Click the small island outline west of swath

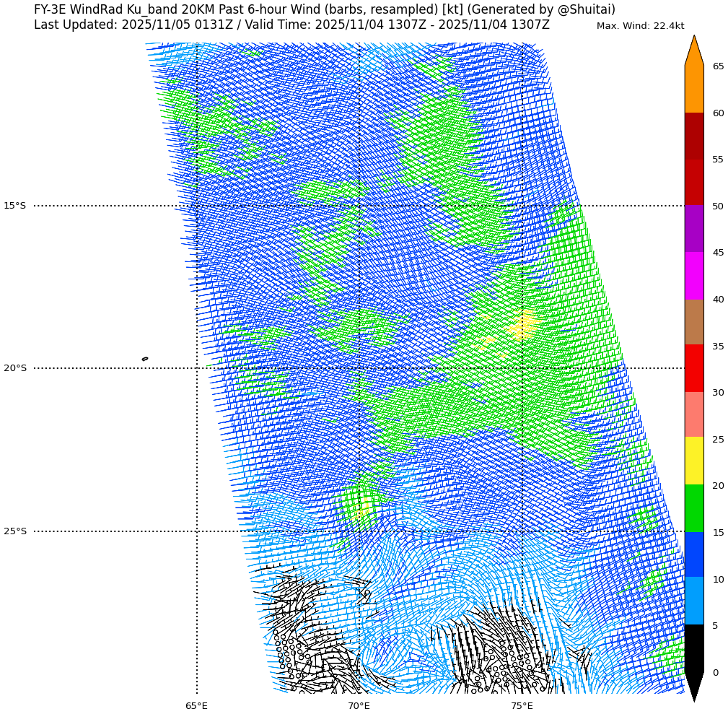pos(145,359)
